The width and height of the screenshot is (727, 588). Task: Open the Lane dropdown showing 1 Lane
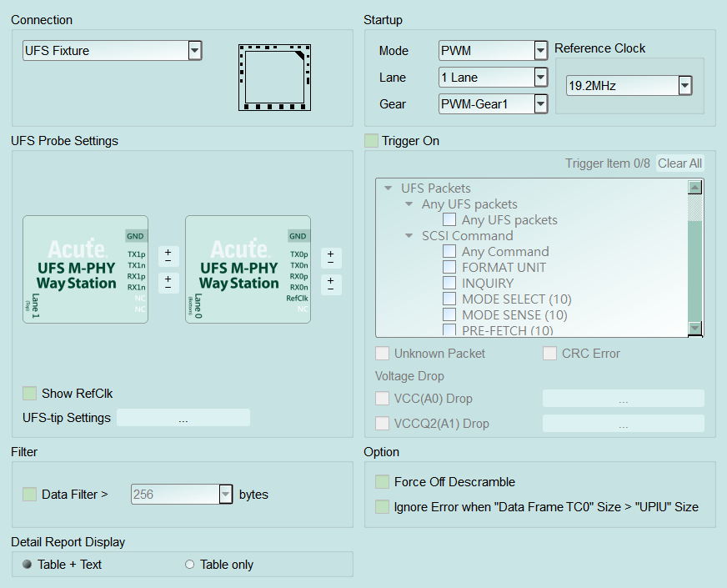pos(493,78)
